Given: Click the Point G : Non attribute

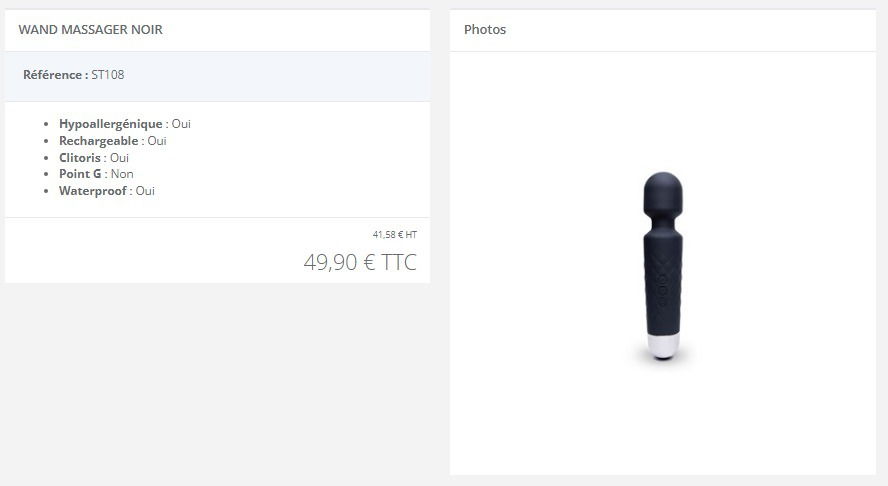Looking at the screenshot, I should (96, 174).
